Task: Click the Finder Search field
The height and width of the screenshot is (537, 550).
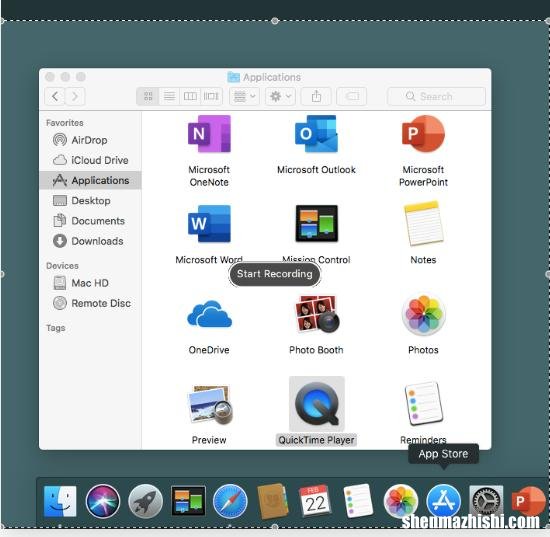Action: 436,96
